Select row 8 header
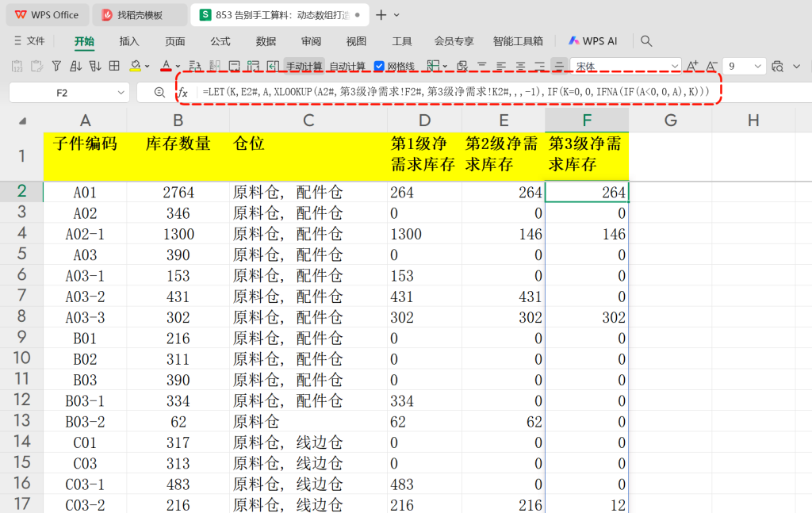The width and height of the screenshot is (812, 513). point(21,316)
